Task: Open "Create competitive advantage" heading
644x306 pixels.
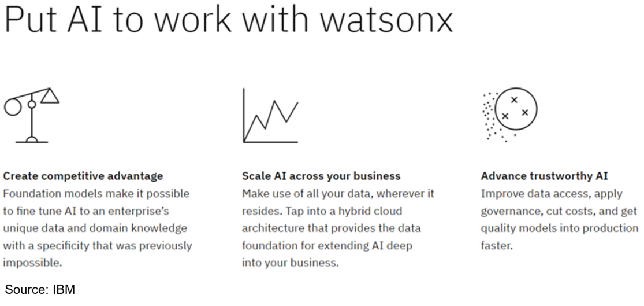Action: [x=83, y=175]
